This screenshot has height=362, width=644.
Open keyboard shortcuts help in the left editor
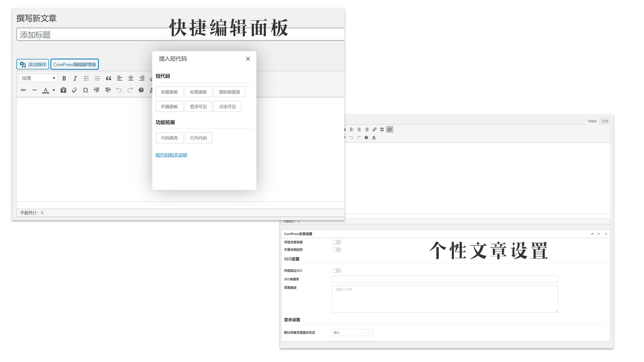pyautogui.click(x=141, y=90)
